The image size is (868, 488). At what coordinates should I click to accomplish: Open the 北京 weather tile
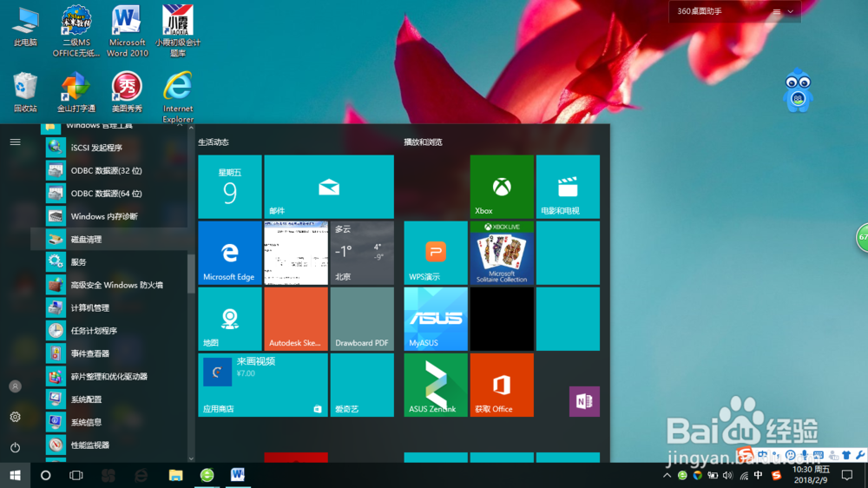pyautogui.click(x=362, y=253)
